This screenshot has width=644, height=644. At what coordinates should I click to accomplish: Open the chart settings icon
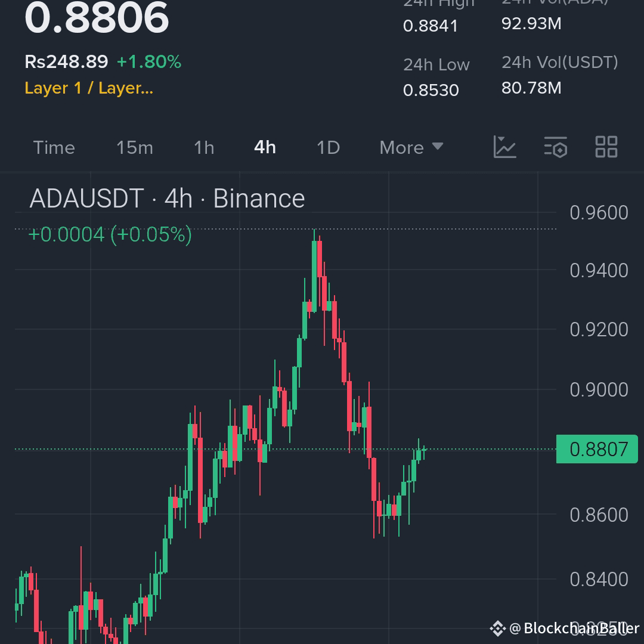click(x=555, y=147)
